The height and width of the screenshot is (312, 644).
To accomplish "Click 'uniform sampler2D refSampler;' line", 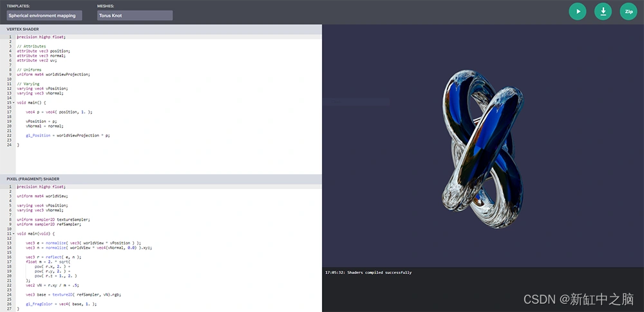I will (x=49, y=224).
